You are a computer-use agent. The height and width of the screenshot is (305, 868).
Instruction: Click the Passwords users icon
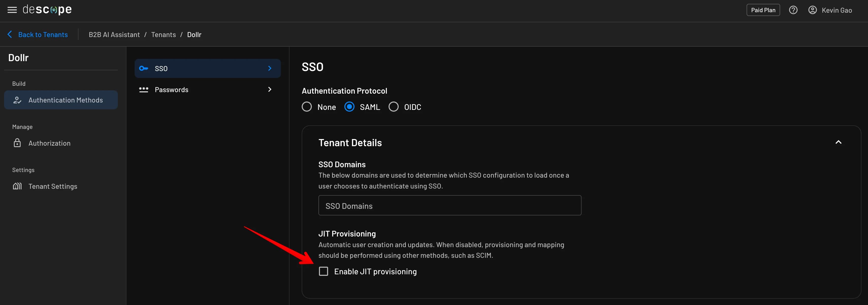[x=143, y=89]
